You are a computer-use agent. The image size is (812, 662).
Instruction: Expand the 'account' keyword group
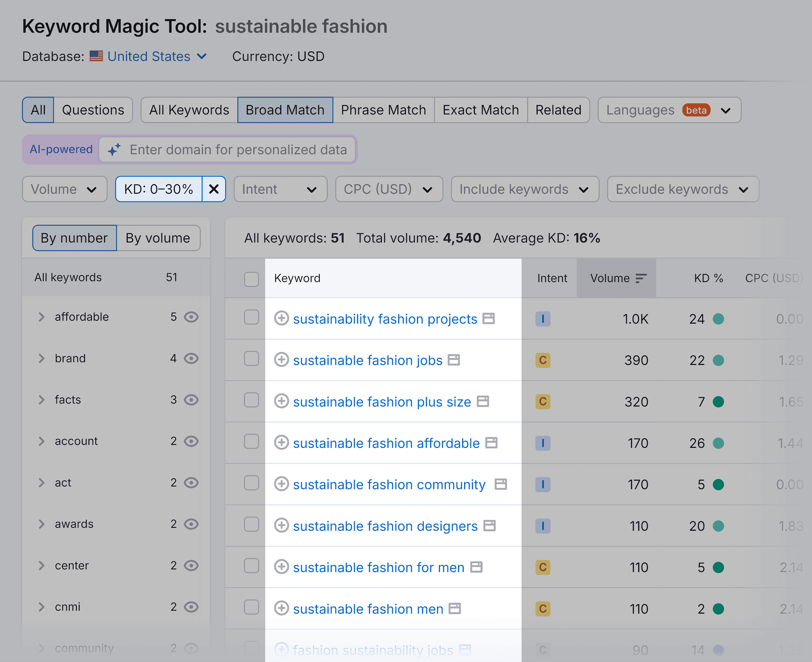(42, 441)
